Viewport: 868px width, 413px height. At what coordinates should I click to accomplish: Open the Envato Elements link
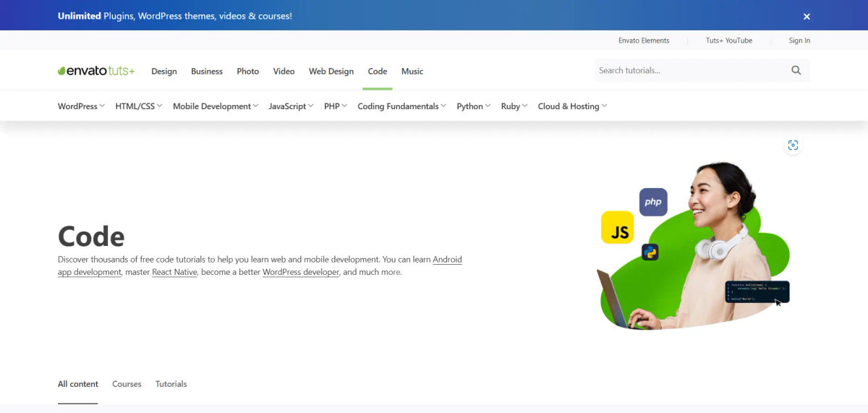coord(644,41)
